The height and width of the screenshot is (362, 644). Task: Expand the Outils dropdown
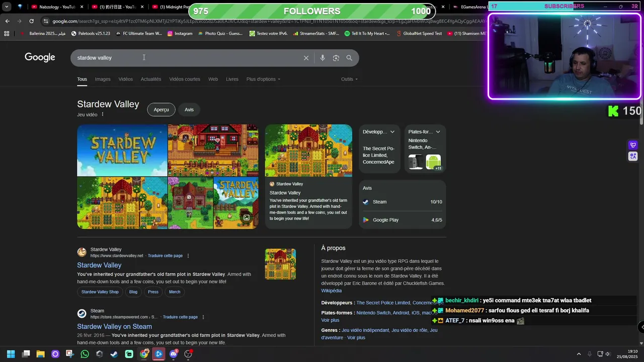[x=349, y=79]
